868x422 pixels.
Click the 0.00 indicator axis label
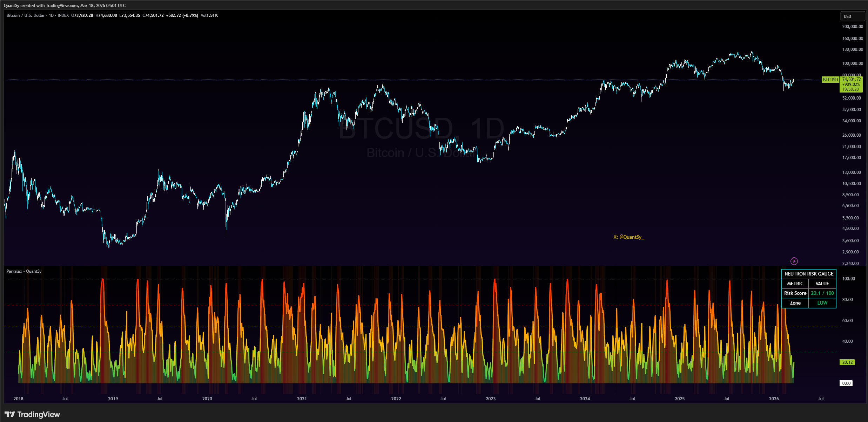tap(846, 383)
